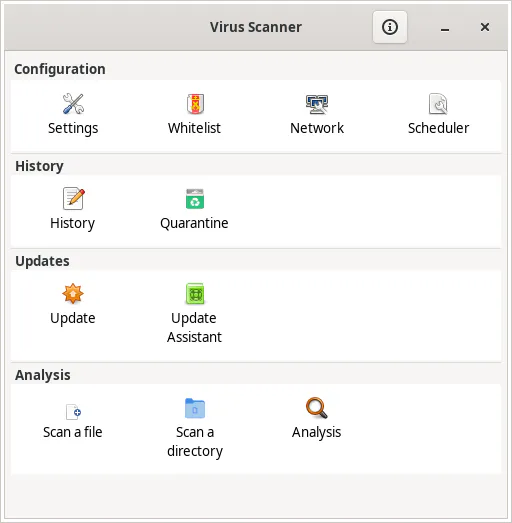
Task: Click the Virus Scanner title bar text
Action: (256, 27)
